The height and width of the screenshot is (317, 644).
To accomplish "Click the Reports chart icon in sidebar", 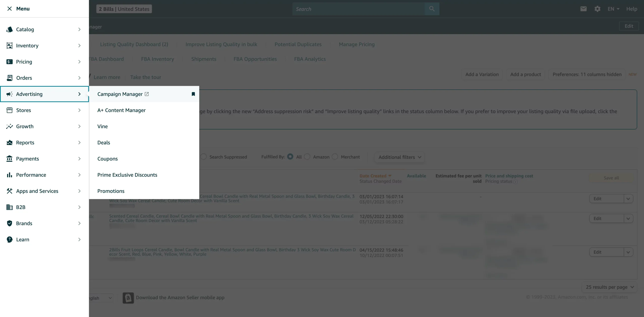I will [x=9, y=143].
